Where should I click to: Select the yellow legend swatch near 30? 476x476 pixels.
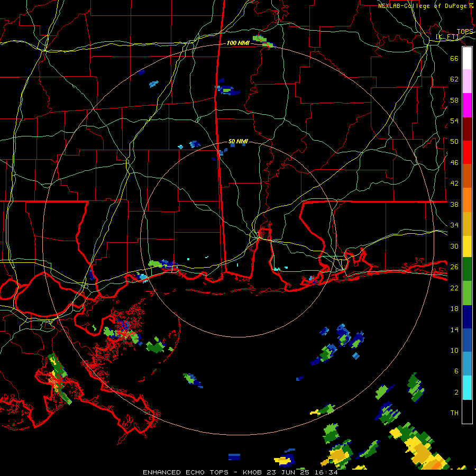click(x=467, y=246)
